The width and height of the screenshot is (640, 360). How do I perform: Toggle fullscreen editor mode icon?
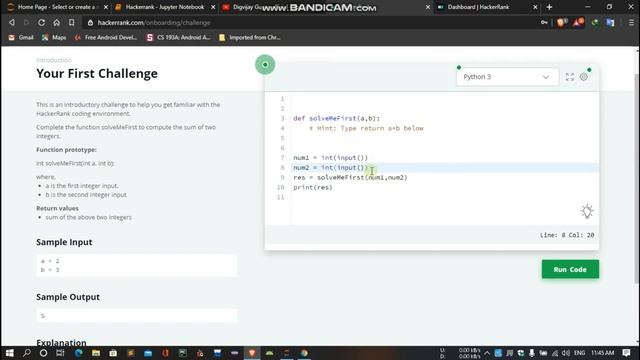click(x=570, y=77)
